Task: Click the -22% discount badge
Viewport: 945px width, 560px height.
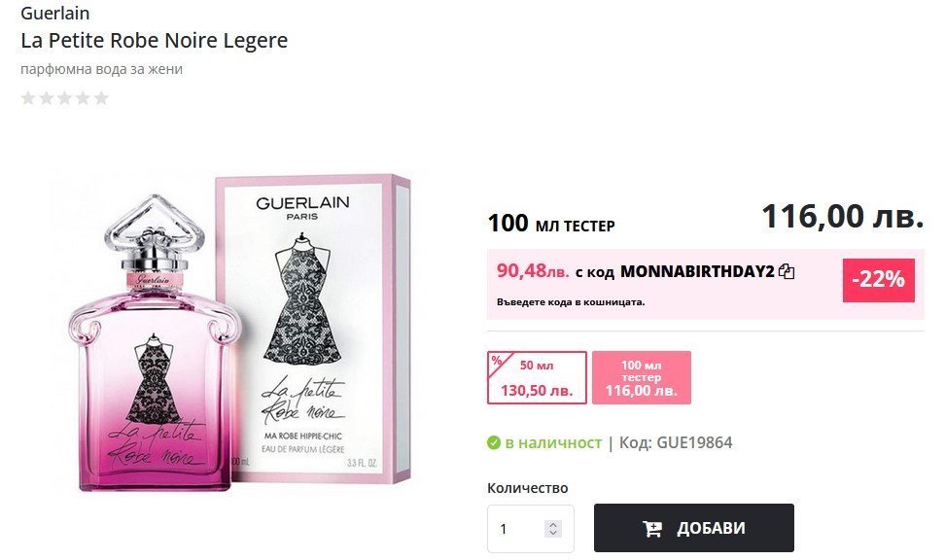Action: pyautogui.click(x=878, y=280)
